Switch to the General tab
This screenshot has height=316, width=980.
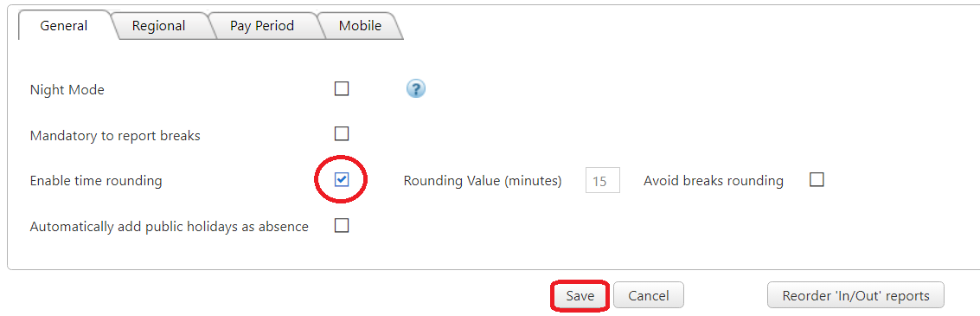64,26
